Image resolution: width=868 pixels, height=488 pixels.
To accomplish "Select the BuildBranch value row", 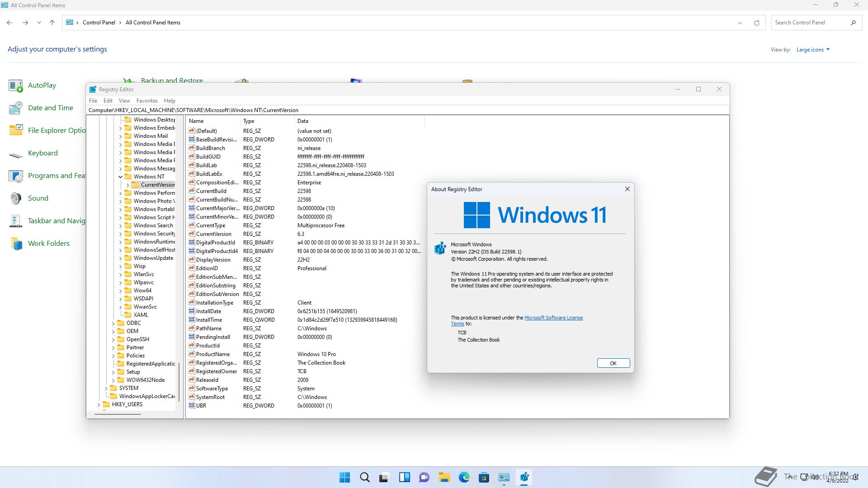I will [x=305, y=148].
